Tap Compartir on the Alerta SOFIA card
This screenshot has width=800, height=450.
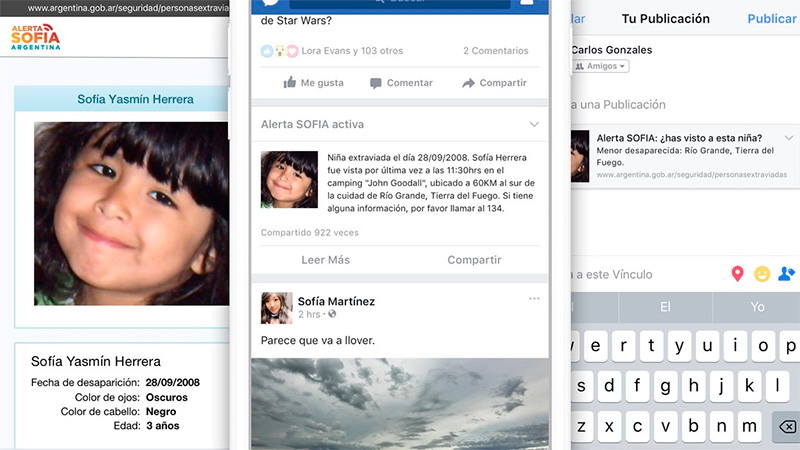coord(474,260)
